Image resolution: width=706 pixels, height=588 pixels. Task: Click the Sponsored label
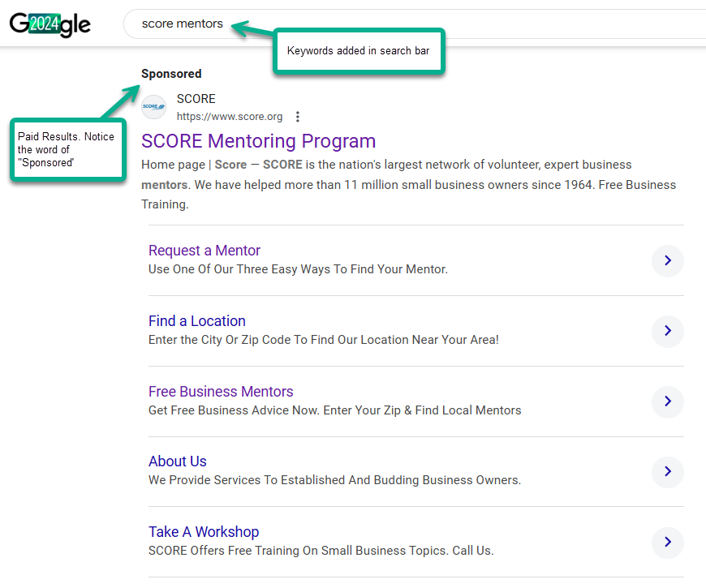(171, 74)
